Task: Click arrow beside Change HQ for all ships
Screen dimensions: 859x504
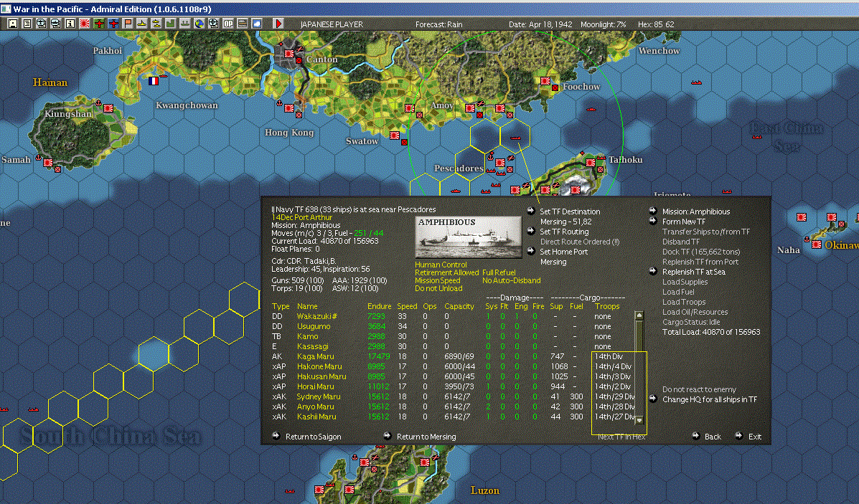Action: point(652,399)
